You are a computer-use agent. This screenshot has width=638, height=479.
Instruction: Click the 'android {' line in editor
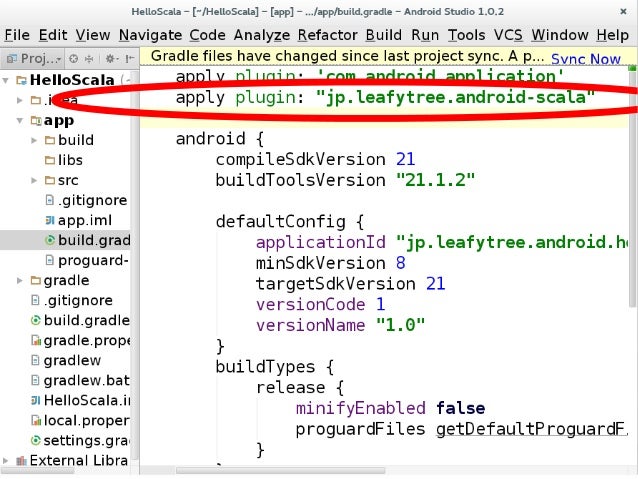pos(220,139)
